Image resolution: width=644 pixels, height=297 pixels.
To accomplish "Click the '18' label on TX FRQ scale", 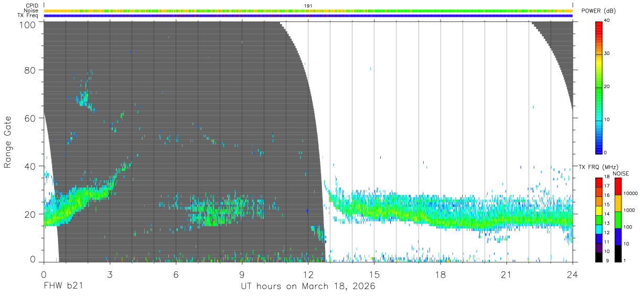I will pyautogui.click(x=607, y=177).
